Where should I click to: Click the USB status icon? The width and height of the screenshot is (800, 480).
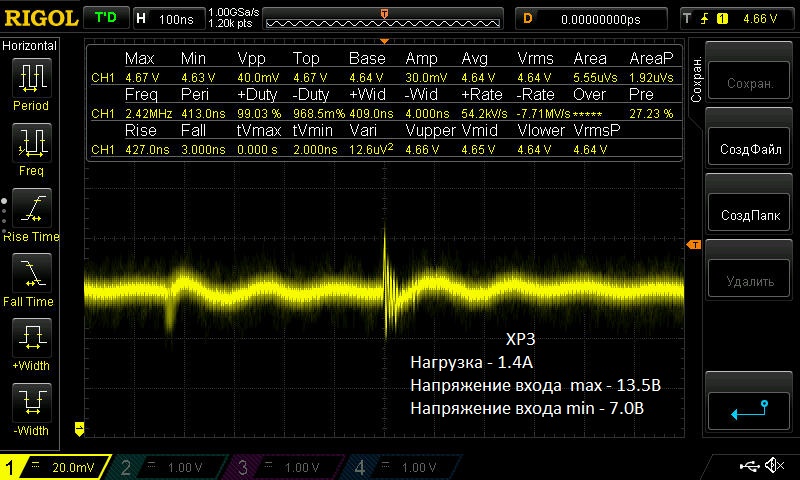[750, 466]
